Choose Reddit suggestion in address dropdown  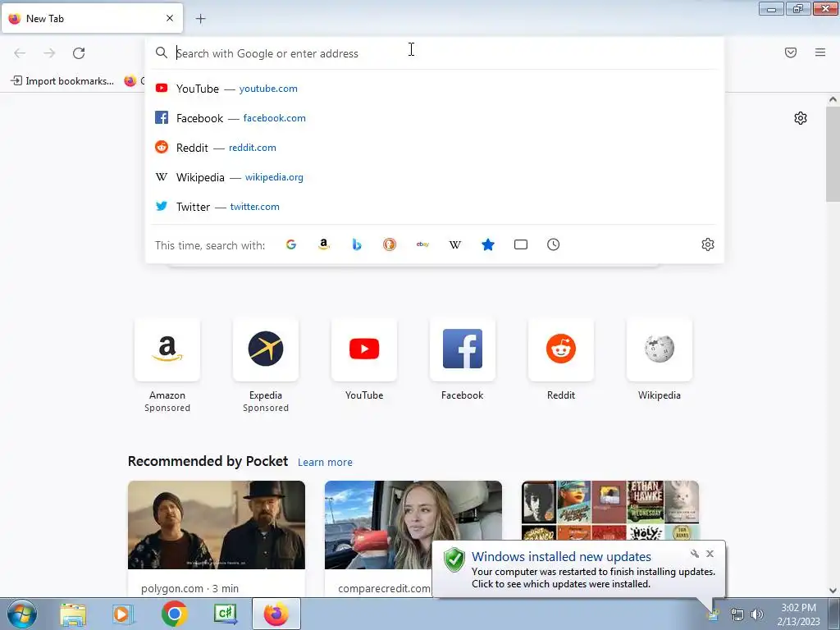pyautogui.click(x=435, y=148)
